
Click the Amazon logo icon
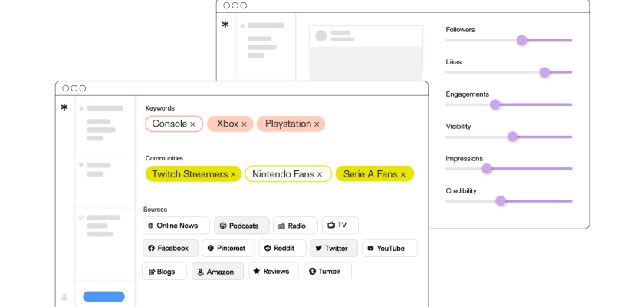(x=200, y=272)
